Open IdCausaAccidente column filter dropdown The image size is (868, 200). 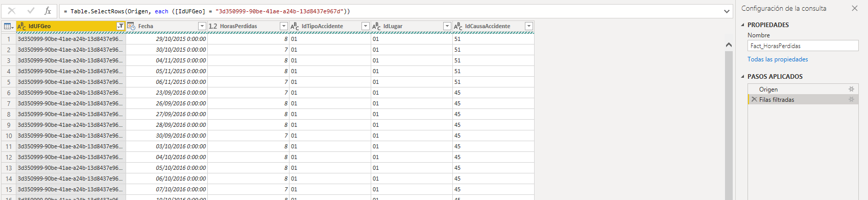point(529,26)
